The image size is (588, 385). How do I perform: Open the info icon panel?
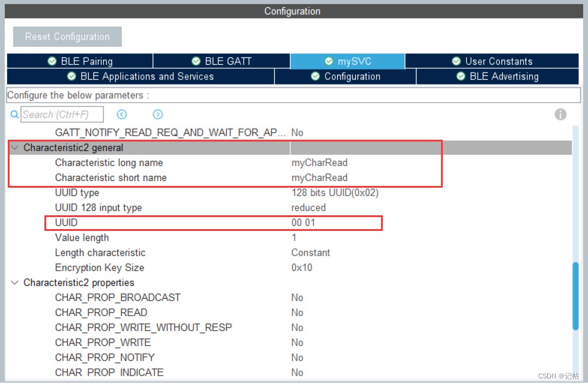(560, 115)
